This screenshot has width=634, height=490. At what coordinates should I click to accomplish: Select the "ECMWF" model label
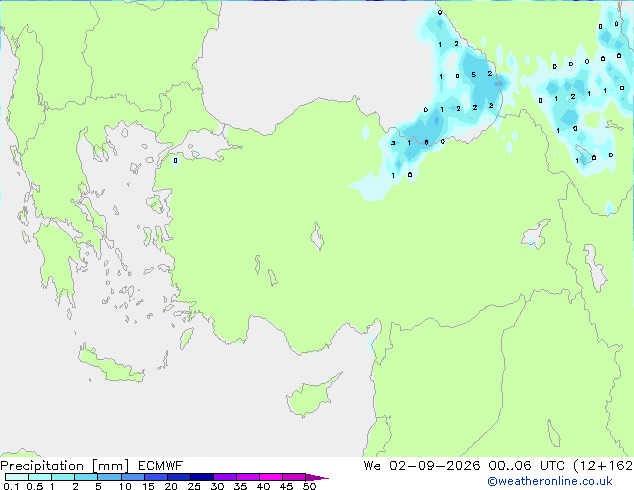tap(161, 466)
